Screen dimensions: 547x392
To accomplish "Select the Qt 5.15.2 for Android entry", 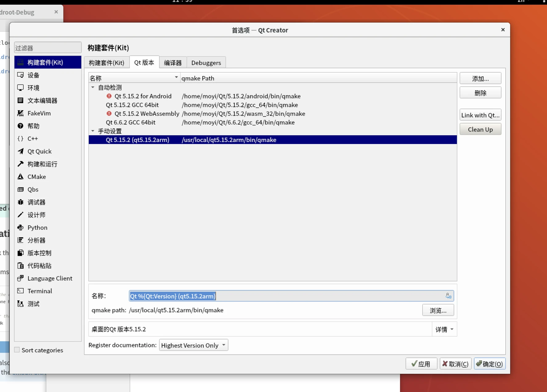I will [x=143, y=96].
